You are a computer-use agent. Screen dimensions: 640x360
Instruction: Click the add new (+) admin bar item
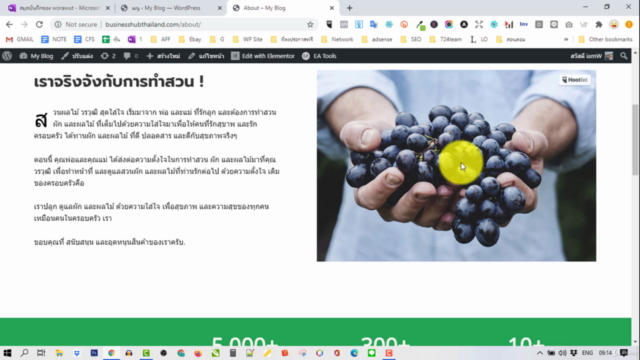(x=163, y=56)
